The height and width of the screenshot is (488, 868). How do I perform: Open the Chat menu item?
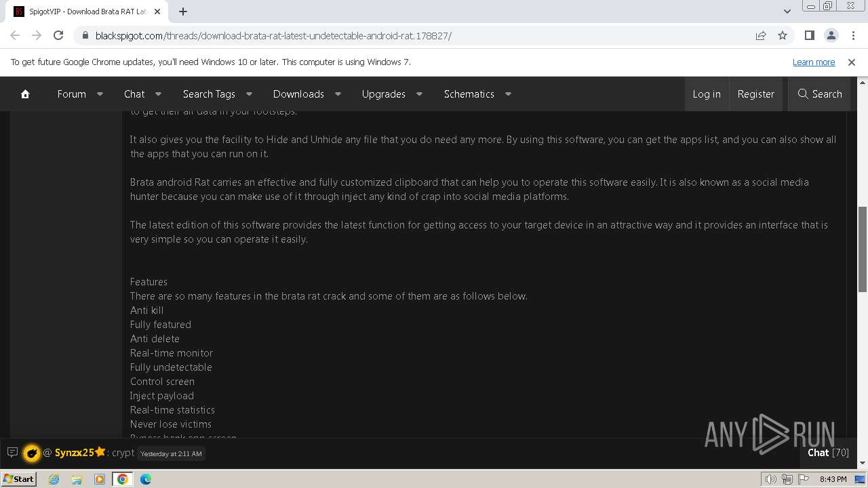pyautogui.click(x=134, y=94)
